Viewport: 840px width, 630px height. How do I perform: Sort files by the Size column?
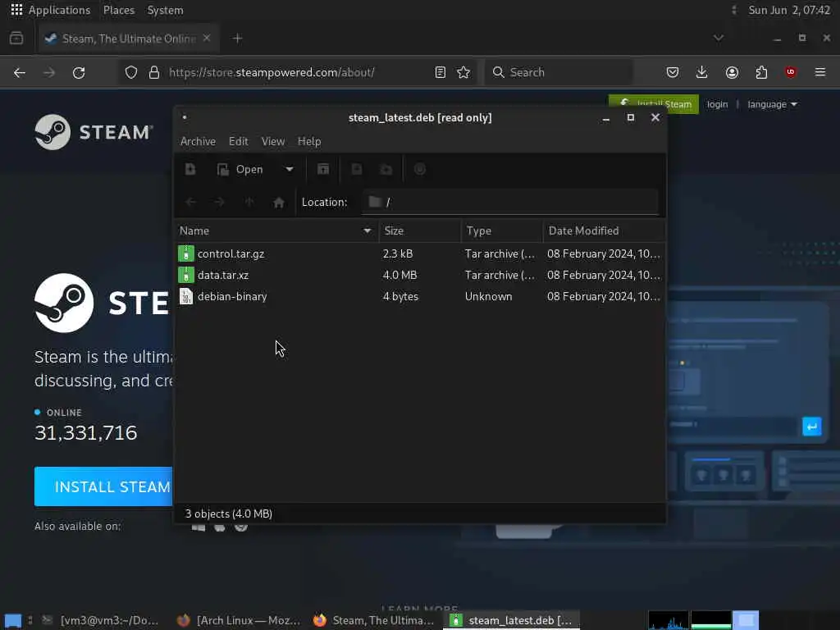(420, 231)
